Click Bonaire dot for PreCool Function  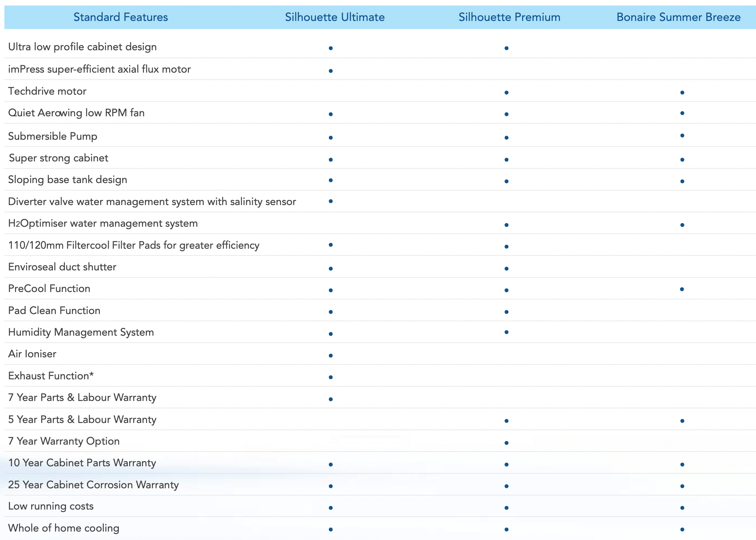point(682,289)
